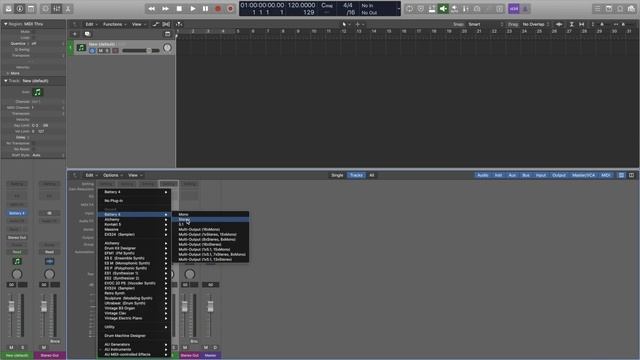The height and width of the screenshot is (360, 640).
Task: Toggle the Metronome button
Action: point(525,9)
